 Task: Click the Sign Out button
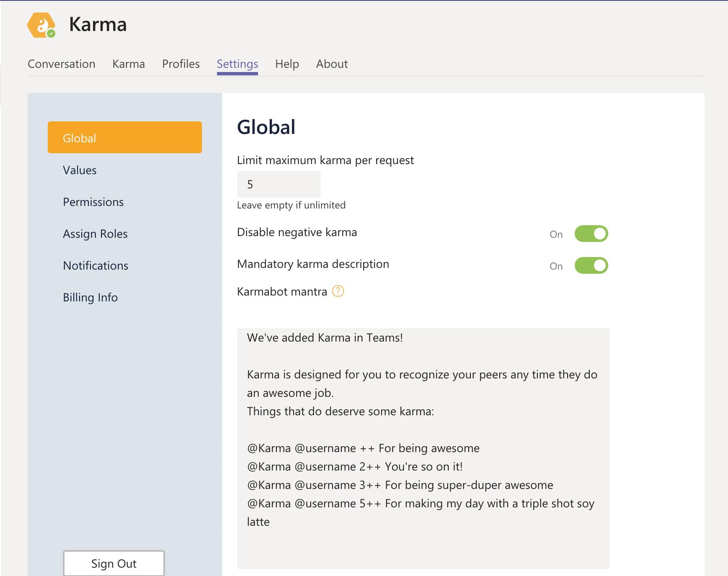[x=114, y=563]
